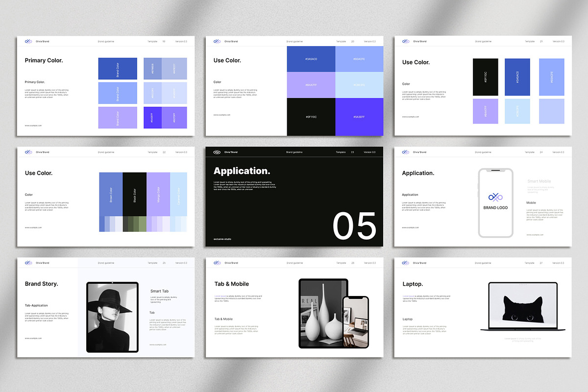Open the tablet photo of woman in hat

pyautogui.click(x=112, y=318)
